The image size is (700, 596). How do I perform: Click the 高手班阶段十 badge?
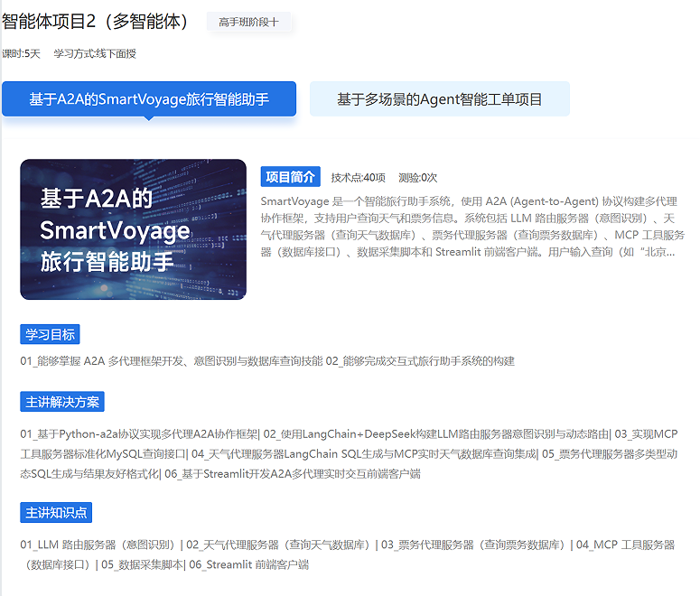[248, 22]
